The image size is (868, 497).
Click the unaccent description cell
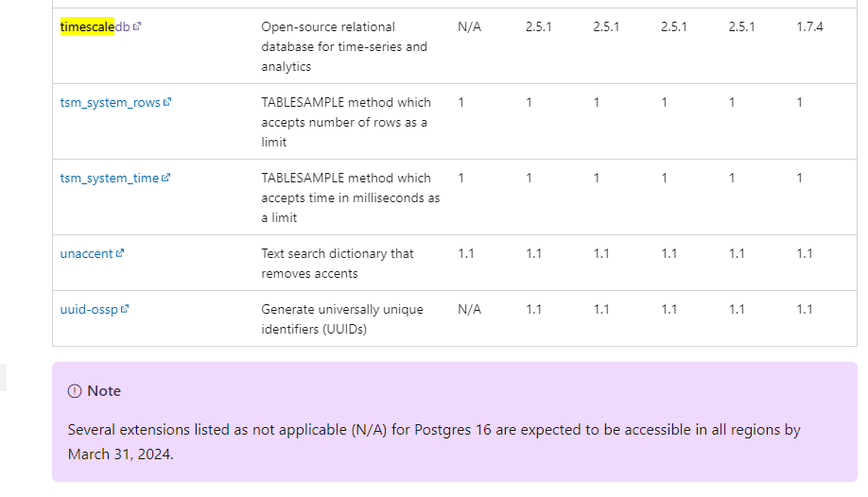[x=338, y=264]
